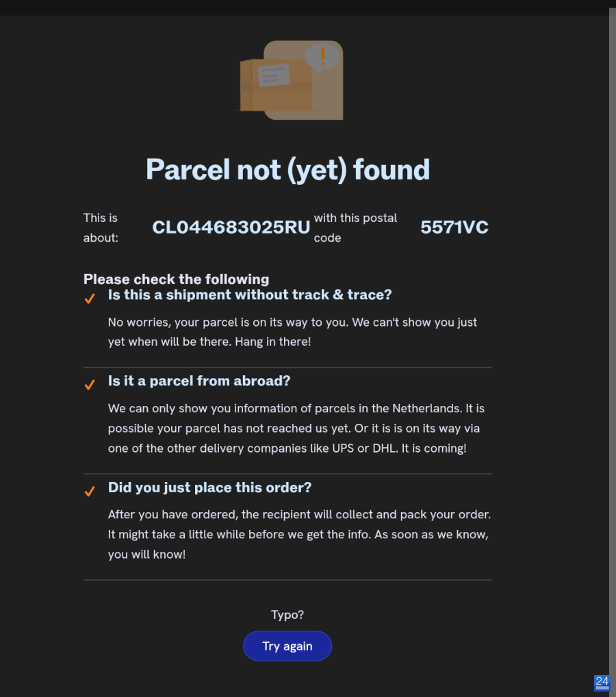The width and height of the screenshot is (616, 697).
Task: Click the orange checkmark beside parcel from abroad
Action: point(90,385)
